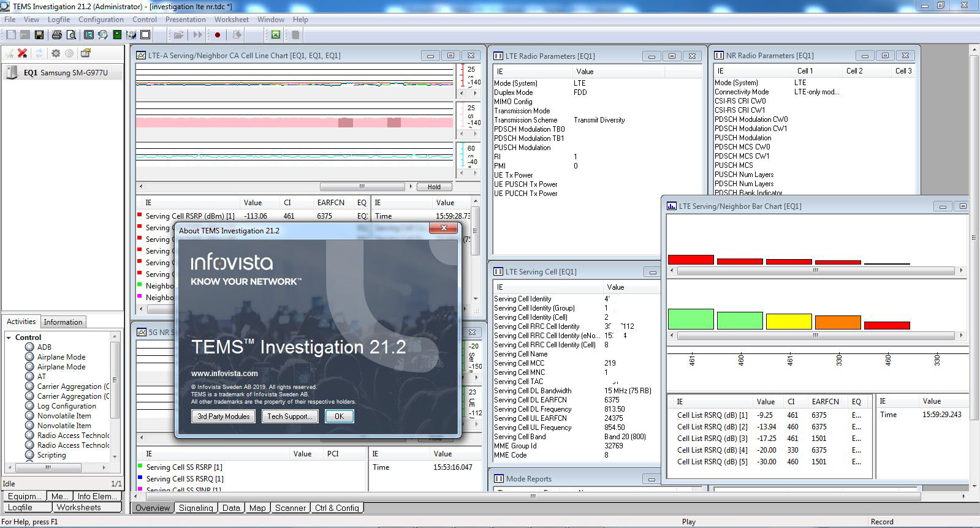Click the line chart horizontal scrollbar thumb
980x528 pixels.
[362, 186]
